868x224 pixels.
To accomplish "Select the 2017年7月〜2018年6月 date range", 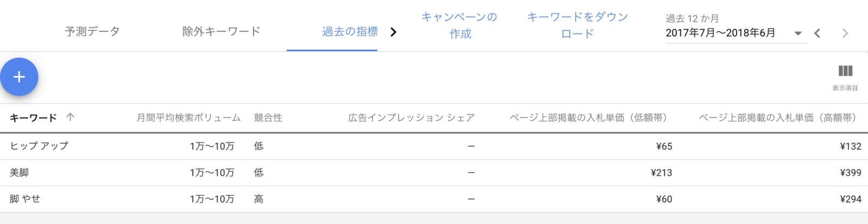I will [x=720, y=33].
